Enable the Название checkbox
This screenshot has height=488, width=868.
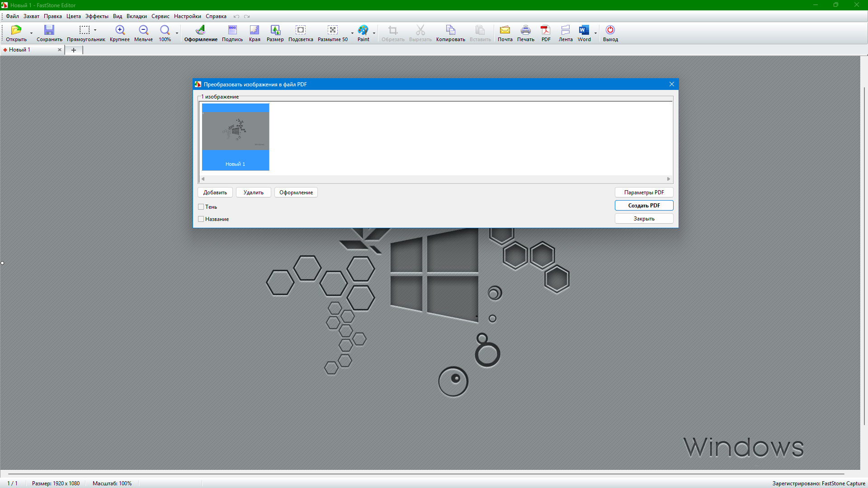(x=201, y=219)
